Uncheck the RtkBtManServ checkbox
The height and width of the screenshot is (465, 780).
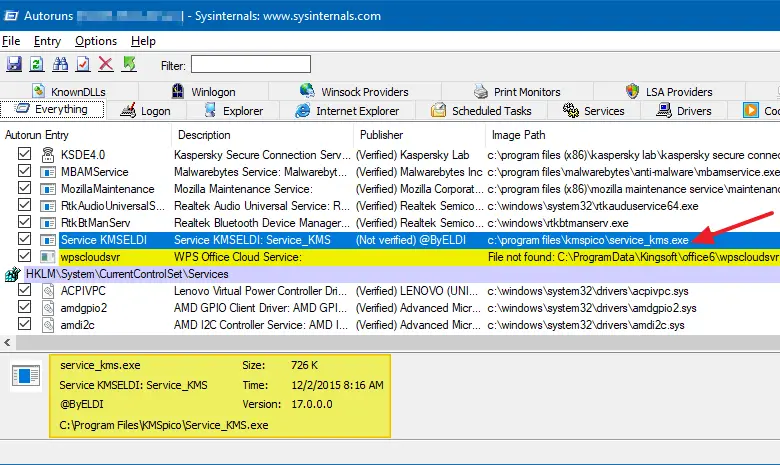point(24,221)
